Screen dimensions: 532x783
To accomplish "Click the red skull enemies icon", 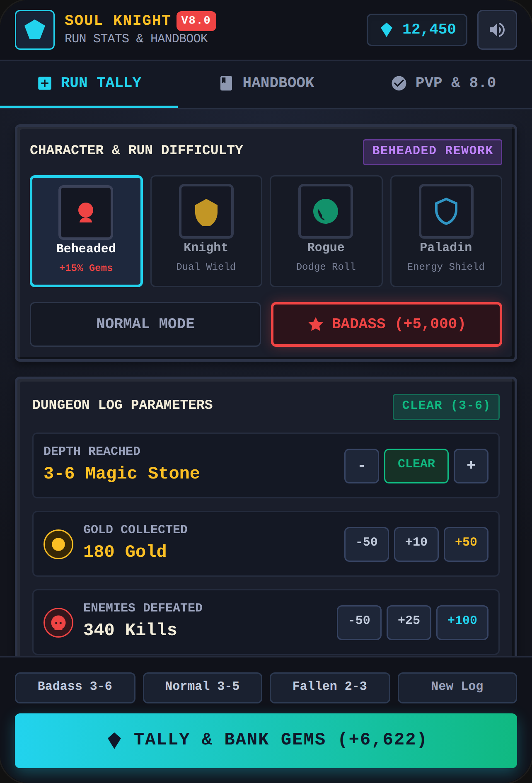I will click(58, 623).
